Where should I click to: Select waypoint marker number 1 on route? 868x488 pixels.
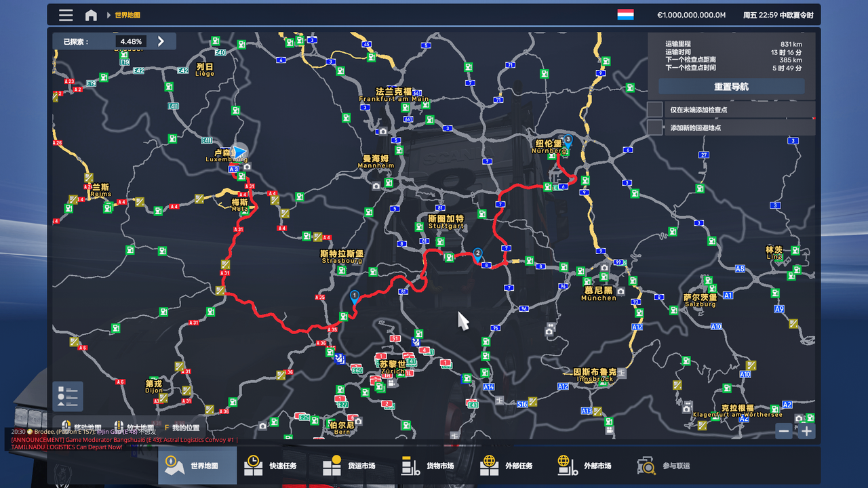pyautogui.click(x=354, y=296)
